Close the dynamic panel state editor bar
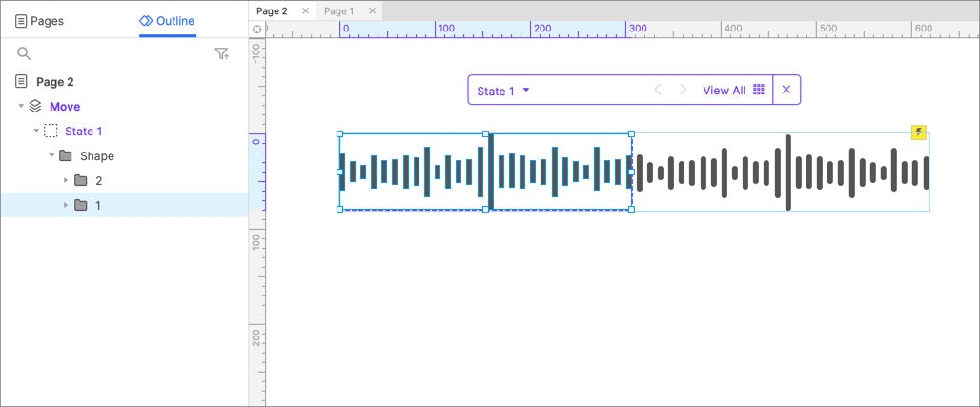The height and width of the screenshot is (407, 980). 786,91
